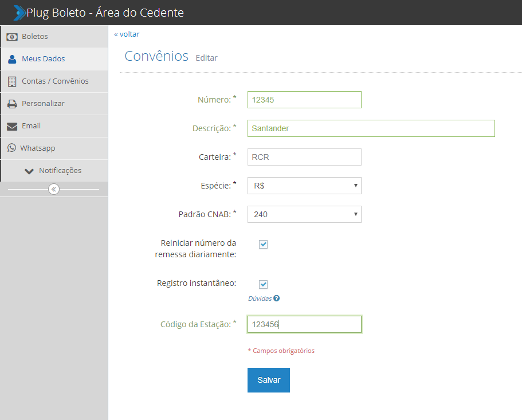Image resolution: width=522 pixels, height=420 pixels.
Task: Open the Whatsapp menu item
Action: 54,148
